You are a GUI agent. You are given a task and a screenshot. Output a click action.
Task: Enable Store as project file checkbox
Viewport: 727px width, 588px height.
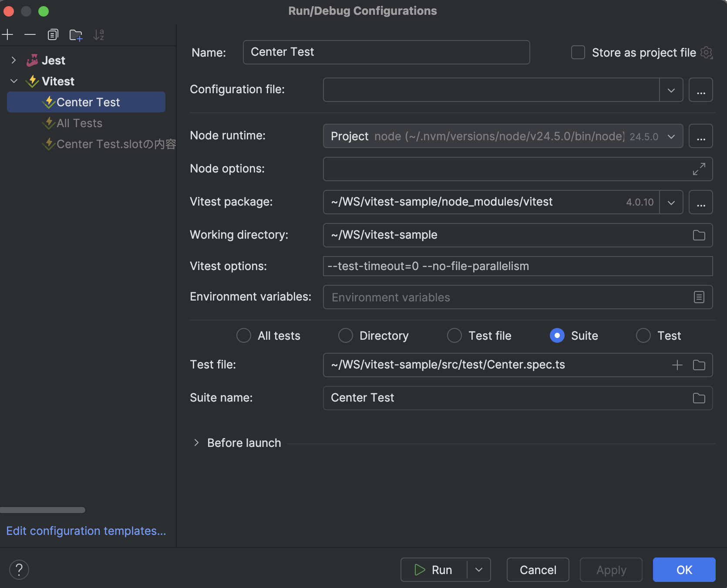578,53
